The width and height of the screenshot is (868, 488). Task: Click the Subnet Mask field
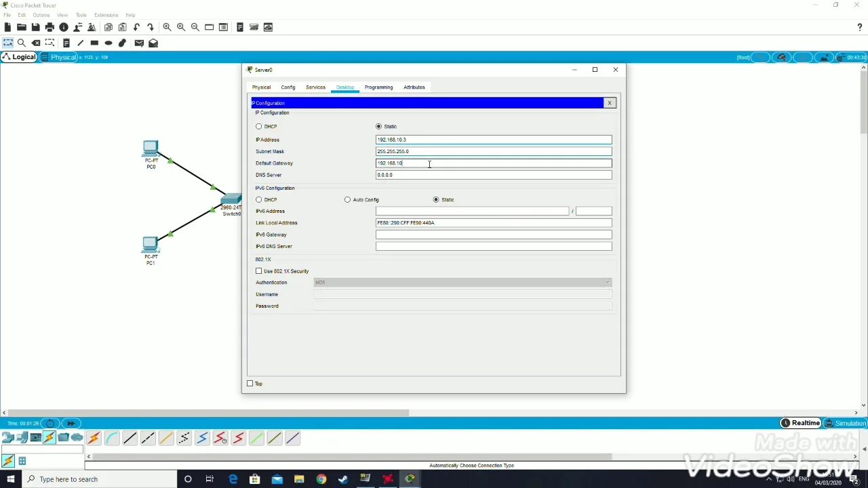click(x=494, y=151)
